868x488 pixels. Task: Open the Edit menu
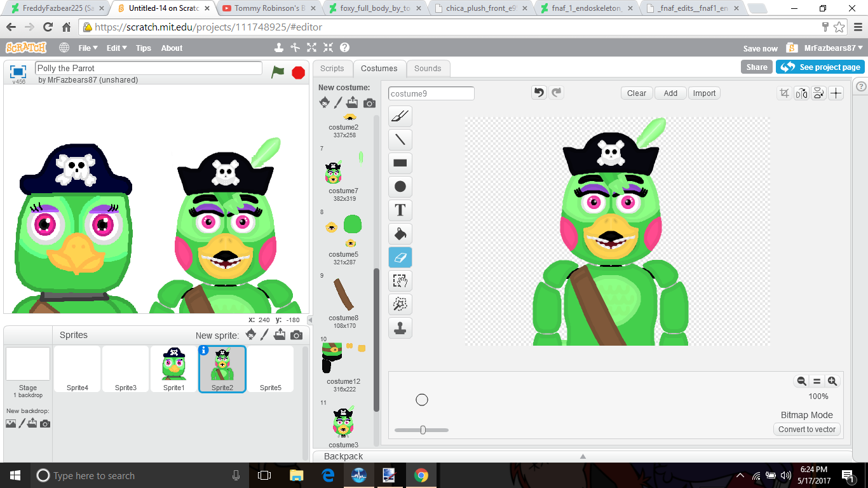click(x=116, y=48)
